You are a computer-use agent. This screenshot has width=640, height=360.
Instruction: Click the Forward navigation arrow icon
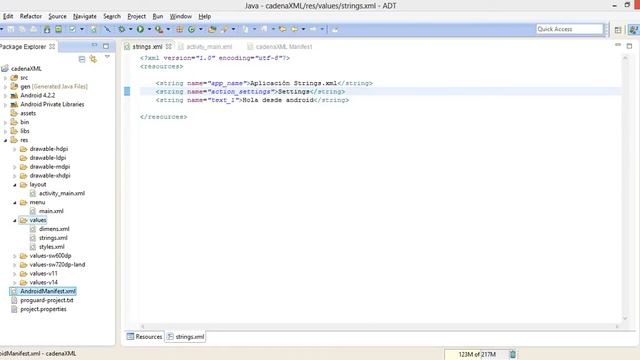point(313,29)
